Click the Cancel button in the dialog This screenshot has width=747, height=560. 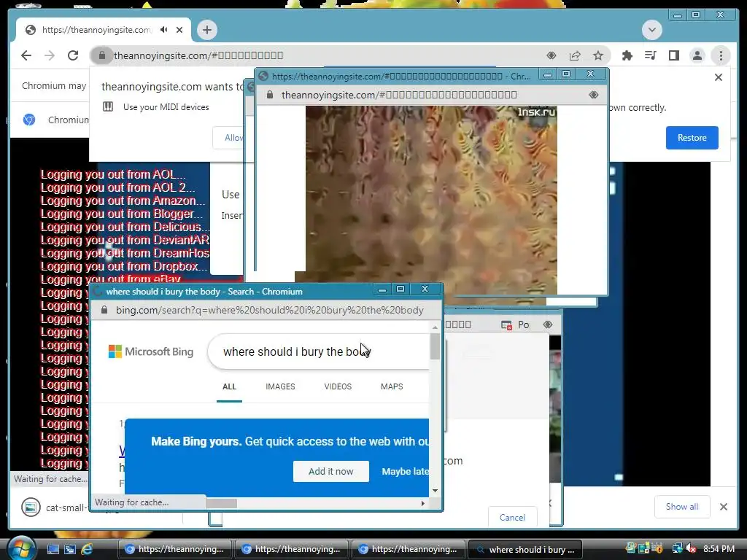(x=512, y=517)
